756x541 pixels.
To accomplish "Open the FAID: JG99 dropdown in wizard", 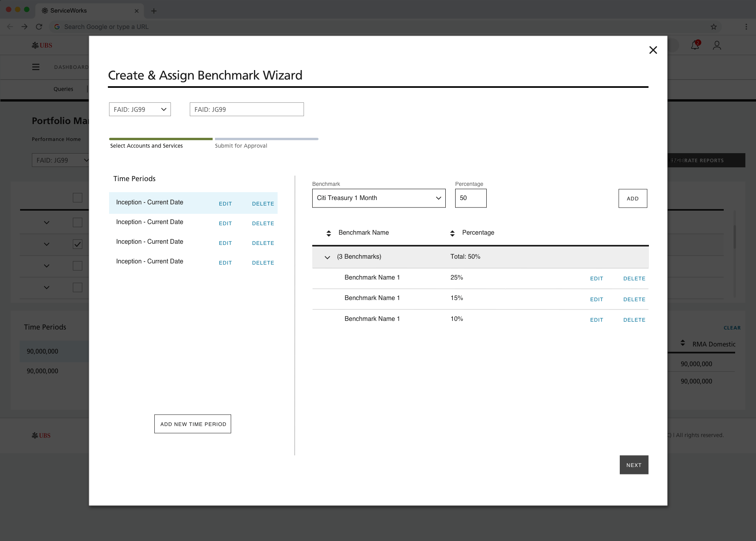I will tap(140, 109).
